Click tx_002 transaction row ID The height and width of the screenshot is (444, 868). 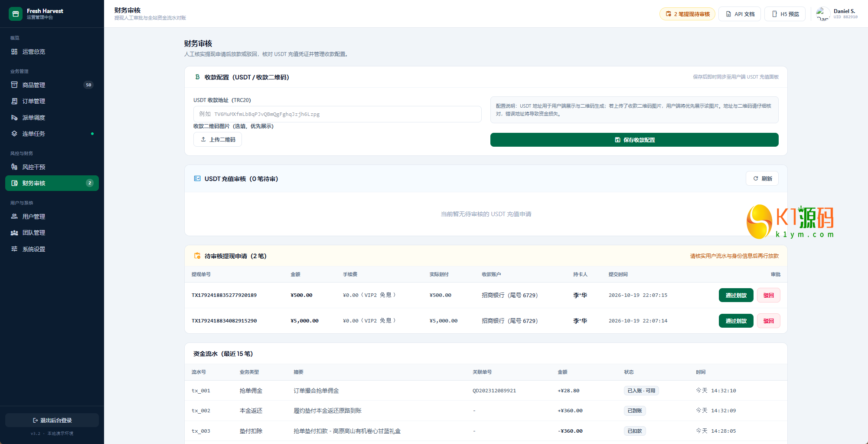[201, 411]
